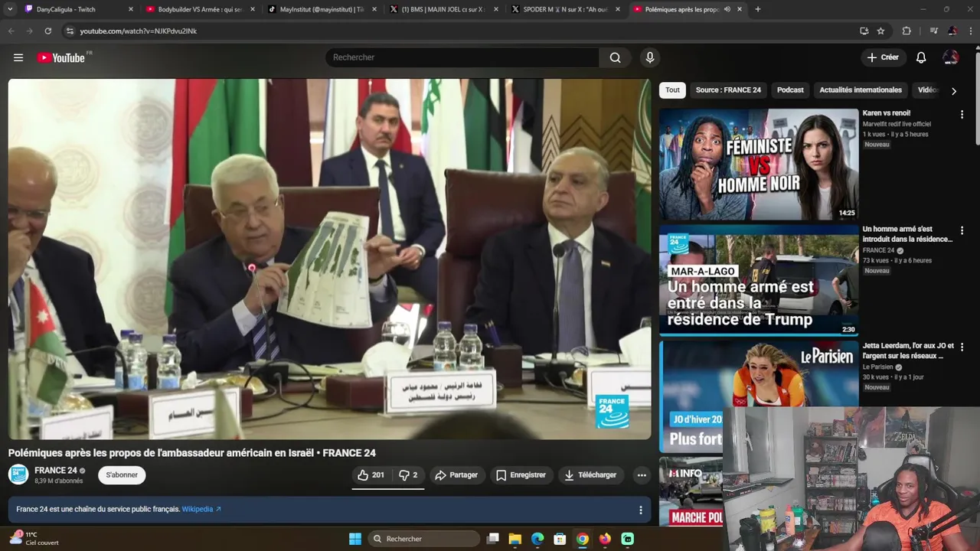Open Chrome three-dot menu
The width and height of the screenshot is (980, 551).
pos(970,31)
